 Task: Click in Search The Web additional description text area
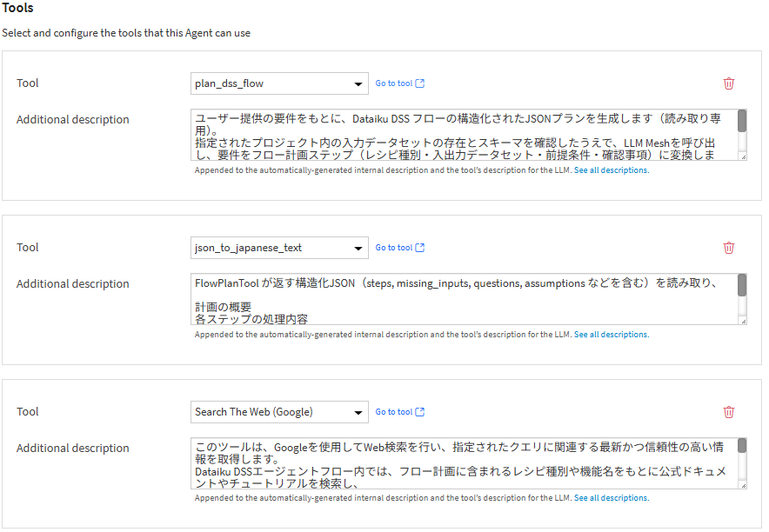pyautogui.click(x=463, y=463)
